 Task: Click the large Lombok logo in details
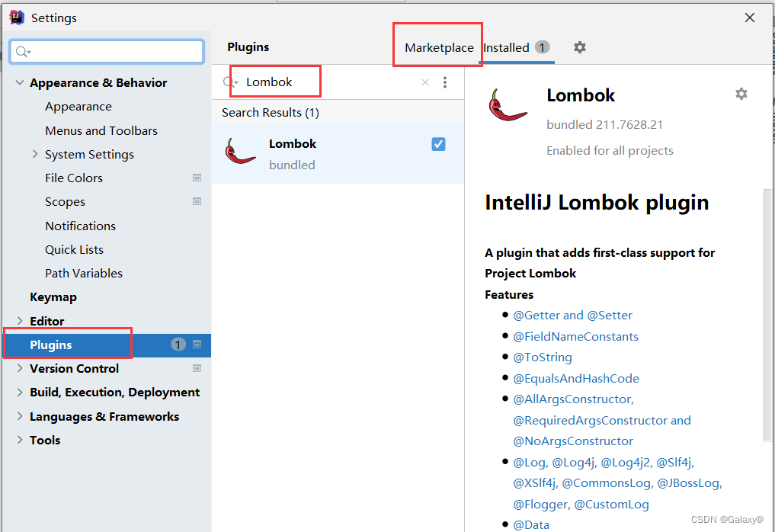pyautogui.click(x=508, y=105)
